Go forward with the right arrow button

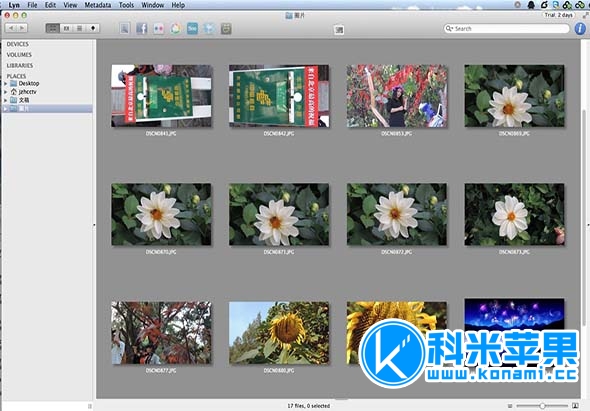click(x=22, y=28)
